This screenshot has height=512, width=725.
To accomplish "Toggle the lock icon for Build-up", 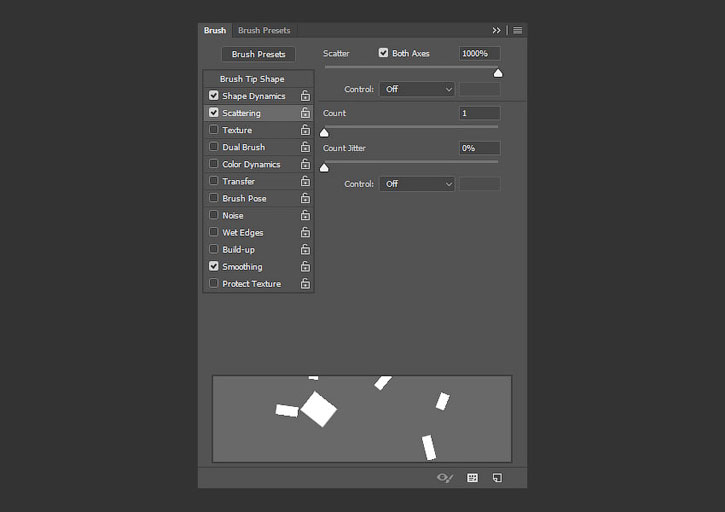I will point(305,250).
